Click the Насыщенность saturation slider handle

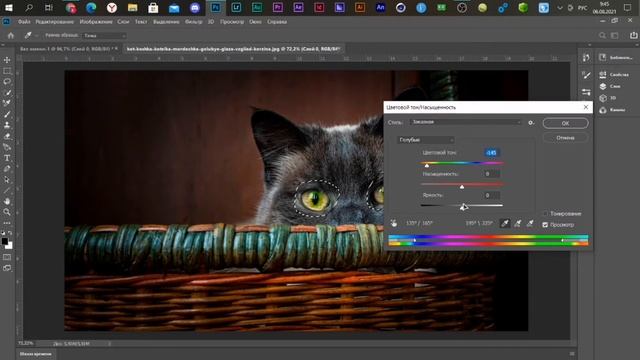pyautogui.click(x=462, y=187)
